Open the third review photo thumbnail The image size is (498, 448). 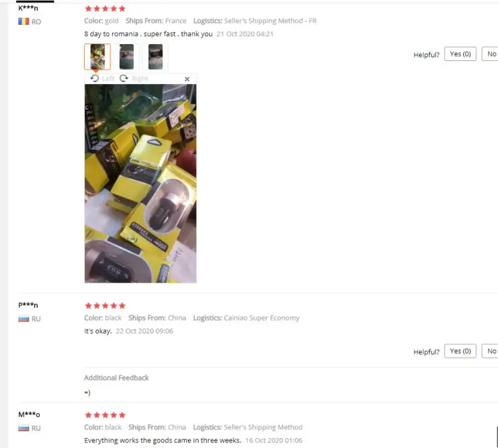[155, 57]
